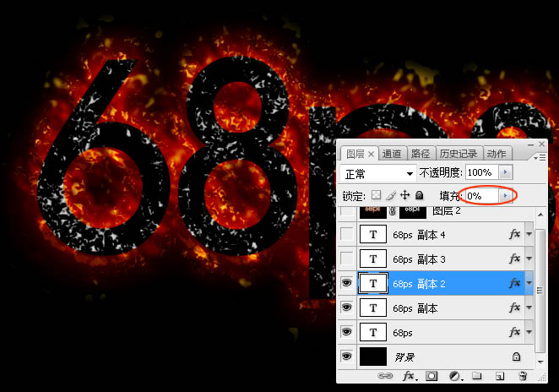Select layer named 68ps 副本 4
The height and width of the screenshot is (392, 559).
click(419, 235)
